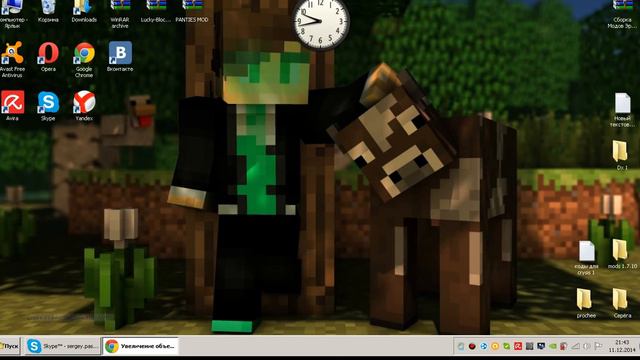
Task: Click the red Avira tray icon
Action: tap(518, 346)
